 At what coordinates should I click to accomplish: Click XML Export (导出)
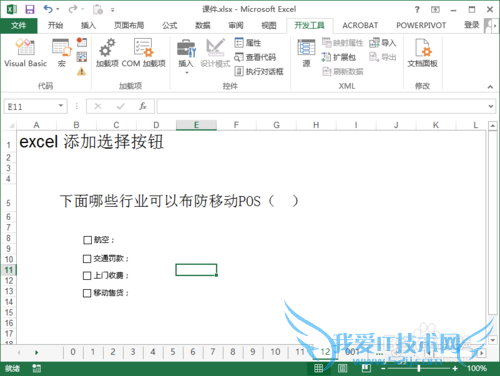click(x=383, y=57)
